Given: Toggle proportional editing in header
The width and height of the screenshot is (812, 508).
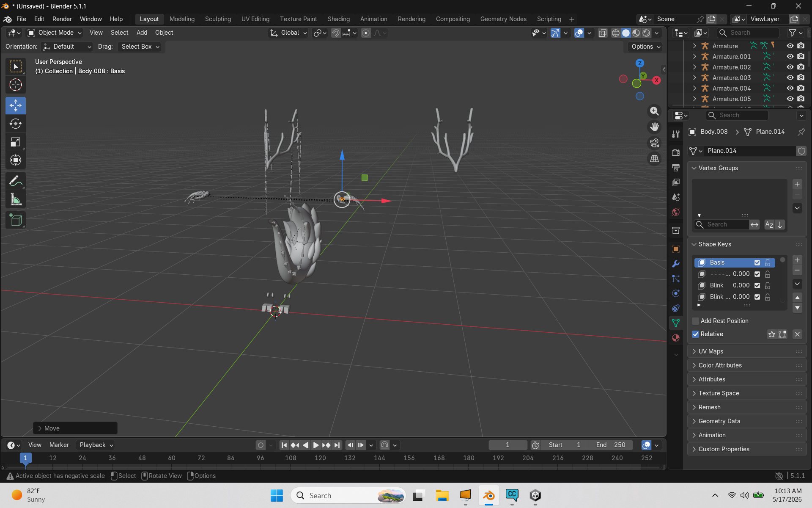Looking at the screenshot, I should [x=366, y=33].
